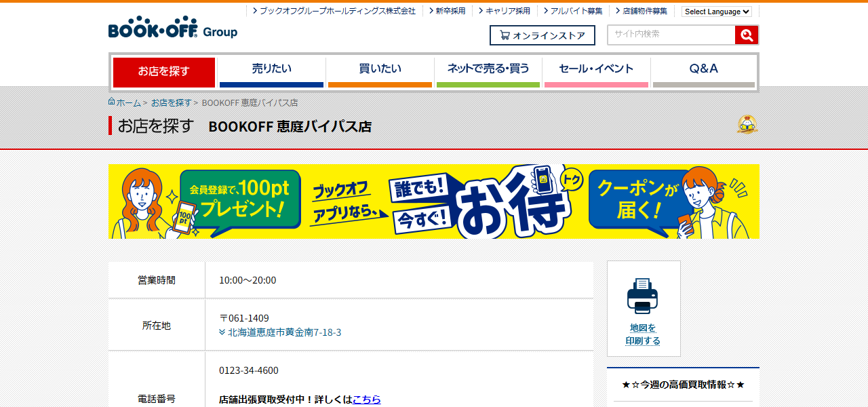Click the 今週の高価買取情報 heading
868x407 pixels.
coord(683,385)
